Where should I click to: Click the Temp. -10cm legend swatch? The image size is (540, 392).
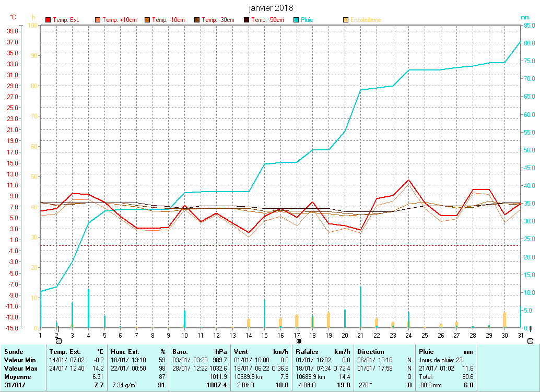point(147,20)
